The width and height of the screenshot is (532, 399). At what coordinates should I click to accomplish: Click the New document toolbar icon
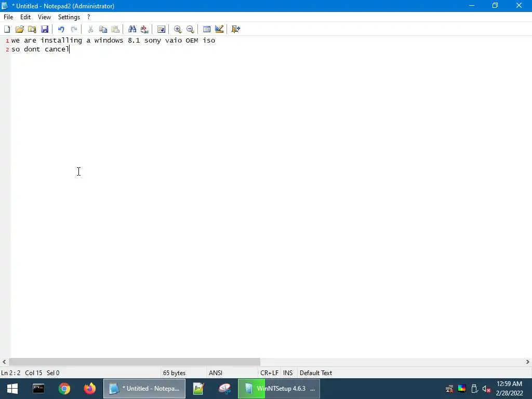point(7,29)
